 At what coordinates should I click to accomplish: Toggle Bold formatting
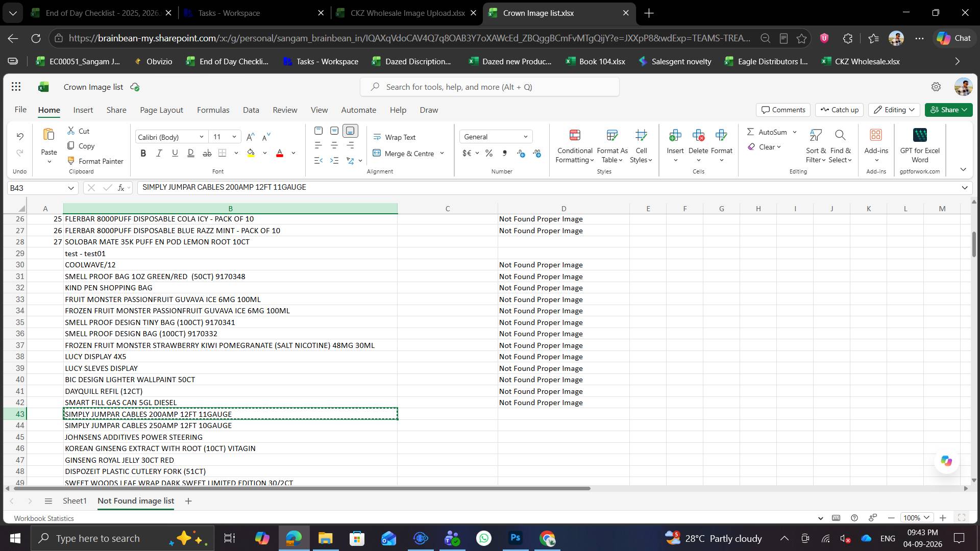click(143, 153)
